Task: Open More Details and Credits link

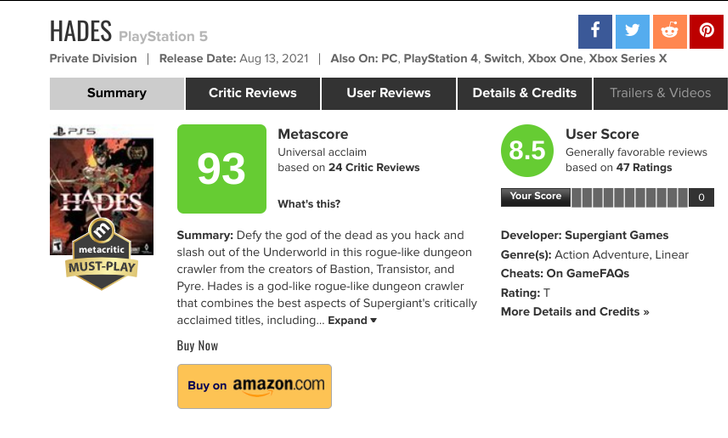Action: 575,312
